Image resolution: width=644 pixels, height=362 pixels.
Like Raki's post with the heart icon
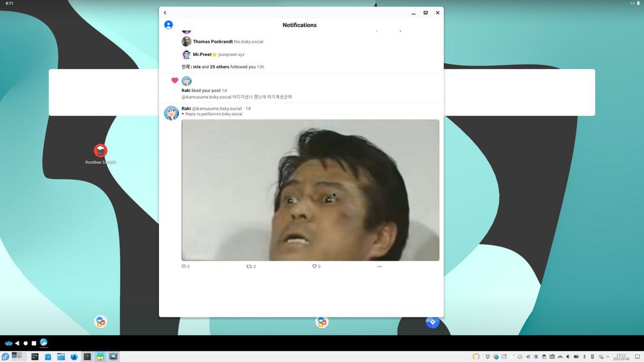314,266
